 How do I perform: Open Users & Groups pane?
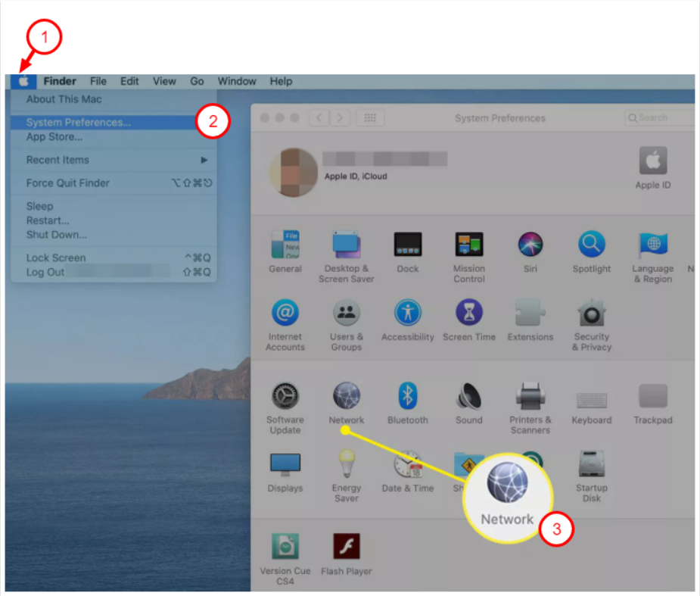click(347, 312)
